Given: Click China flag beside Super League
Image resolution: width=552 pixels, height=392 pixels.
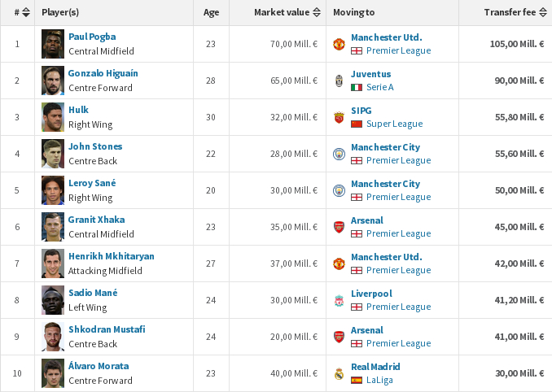Looking at the screenshot, I should (357, 124).
